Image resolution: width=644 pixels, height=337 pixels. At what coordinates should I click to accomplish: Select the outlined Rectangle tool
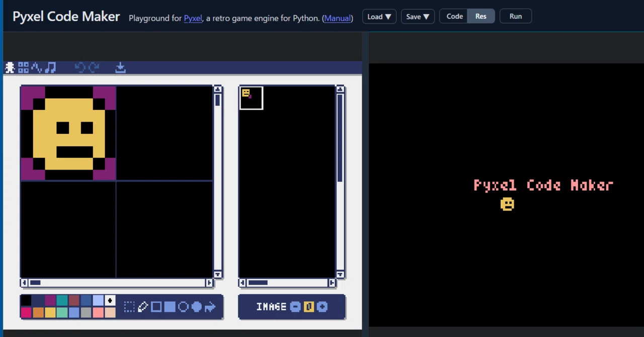(x=156, y=307)
